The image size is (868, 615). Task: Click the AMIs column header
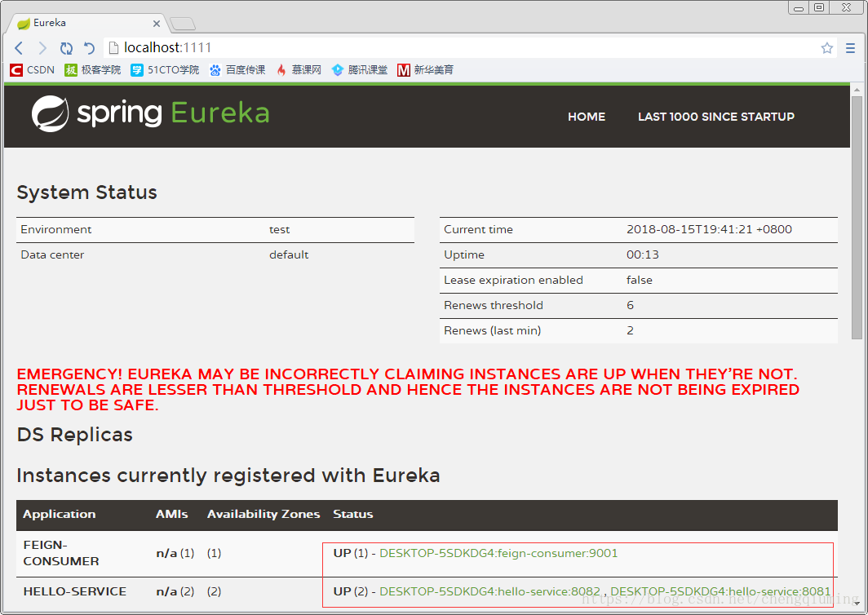pos(171,514)
